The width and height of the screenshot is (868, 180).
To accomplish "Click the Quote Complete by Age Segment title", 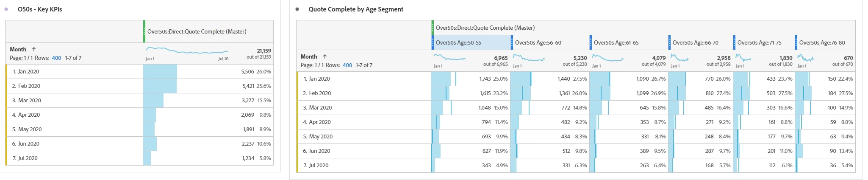I will point(356,9).
